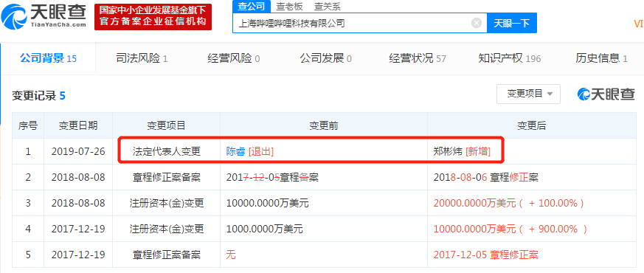The width and height of the screenshot is (644, 273).
Task: Open the 知识产权 tab
Action: (x=509, y=59)
